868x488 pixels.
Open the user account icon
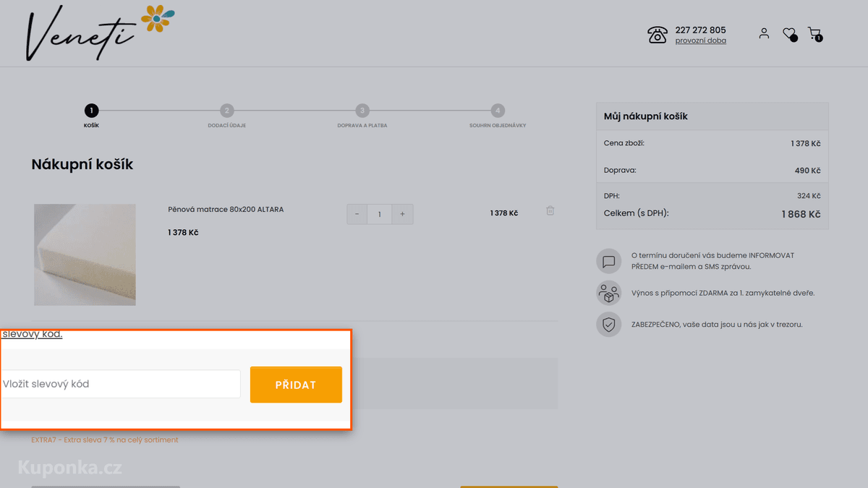(764, 33)
